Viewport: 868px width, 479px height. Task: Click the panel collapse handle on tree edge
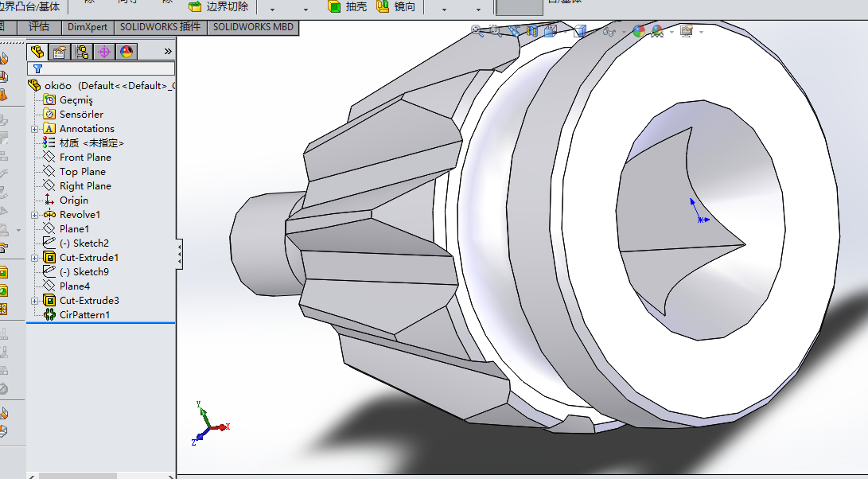coord(179,255)
